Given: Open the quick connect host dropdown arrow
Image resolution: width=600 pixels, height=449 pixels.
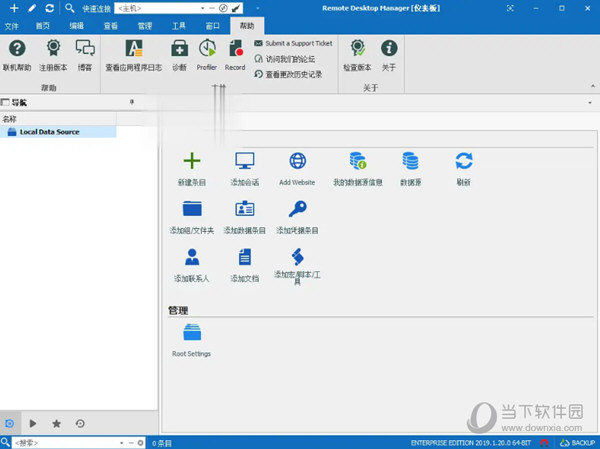Looking at the screenshot, I should (202, 8).
